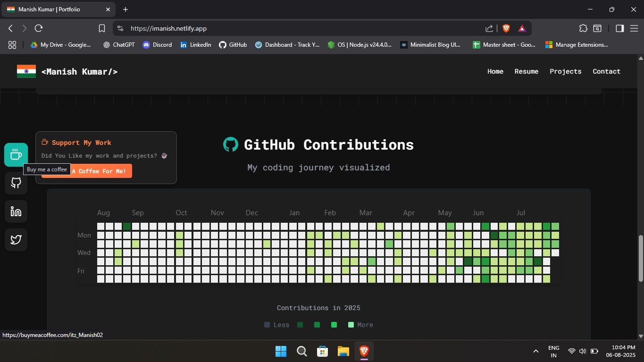Click the Contributions in 2025 label
This screenshot has height=362, width=644.
tap(318, 308)
